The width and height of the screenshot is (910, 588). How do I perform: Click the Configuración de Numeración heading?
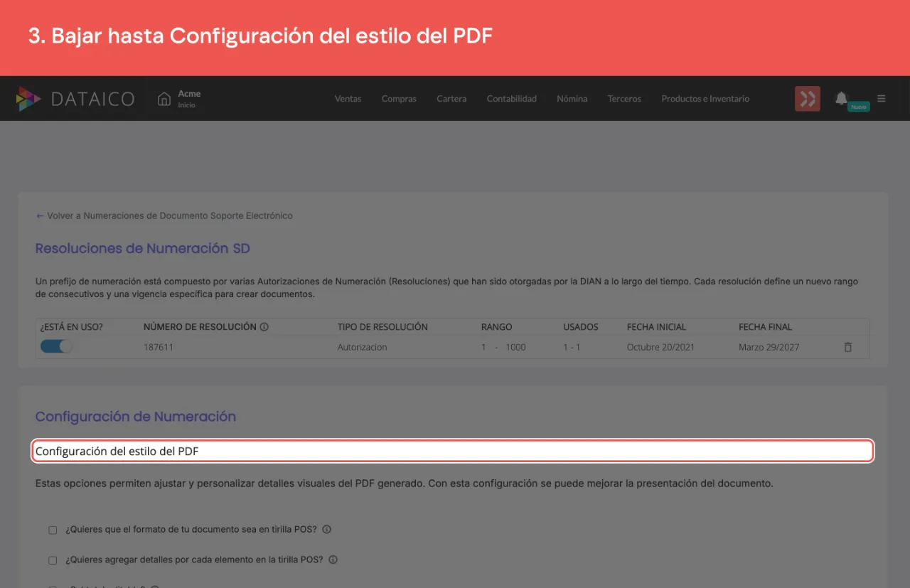(136, 417)
